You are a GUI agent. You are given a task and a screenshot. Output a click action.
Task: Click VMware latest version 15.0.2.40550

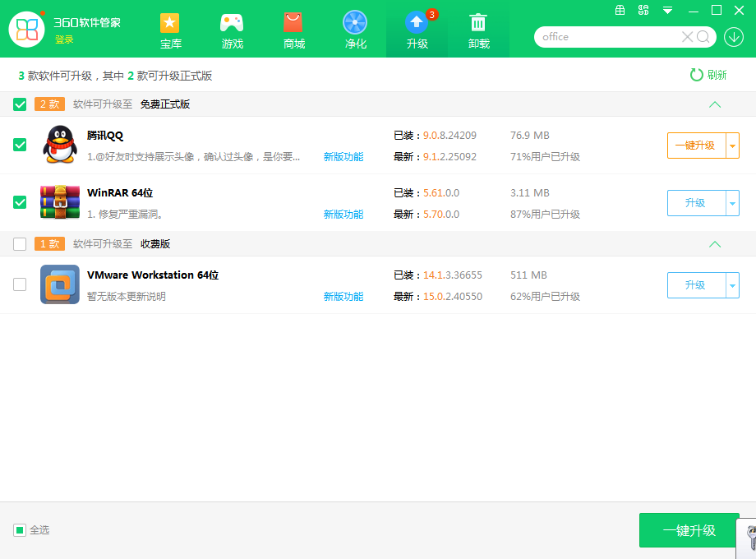(x=453, y=297)
